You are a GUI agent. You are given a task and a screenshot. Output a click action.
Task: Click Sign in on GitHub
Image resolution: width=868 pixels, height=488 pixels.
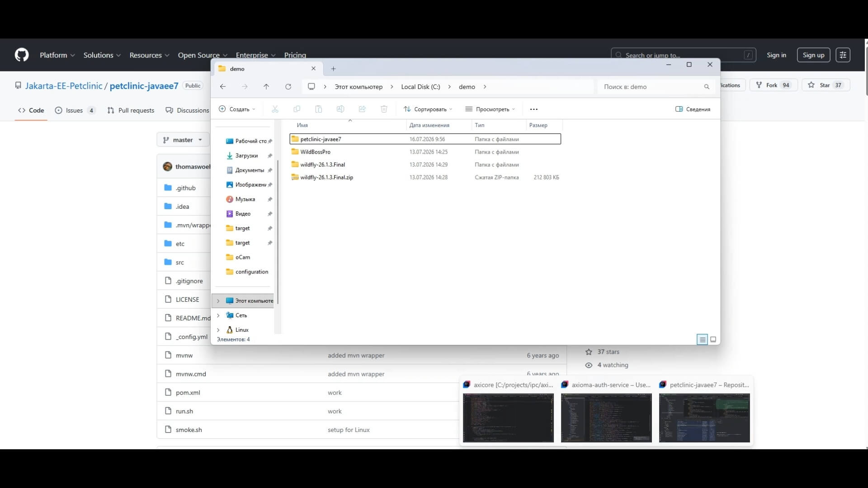[776, 55]
